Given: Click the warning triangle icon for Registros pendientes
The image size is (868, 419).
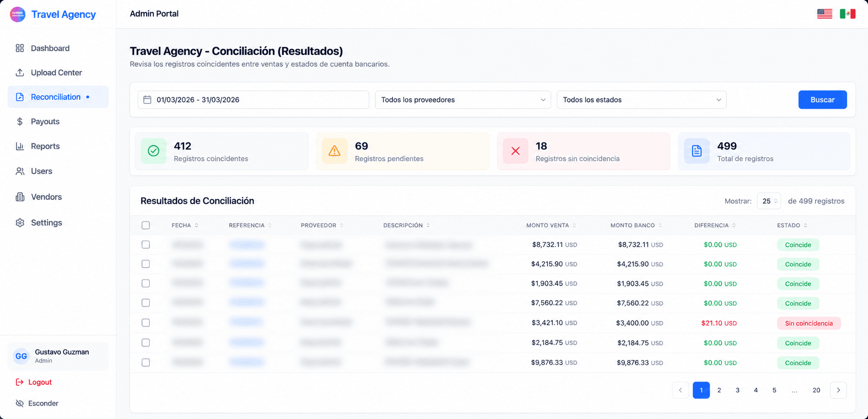Looking at the screenshot, I should [x=334, y=151].
